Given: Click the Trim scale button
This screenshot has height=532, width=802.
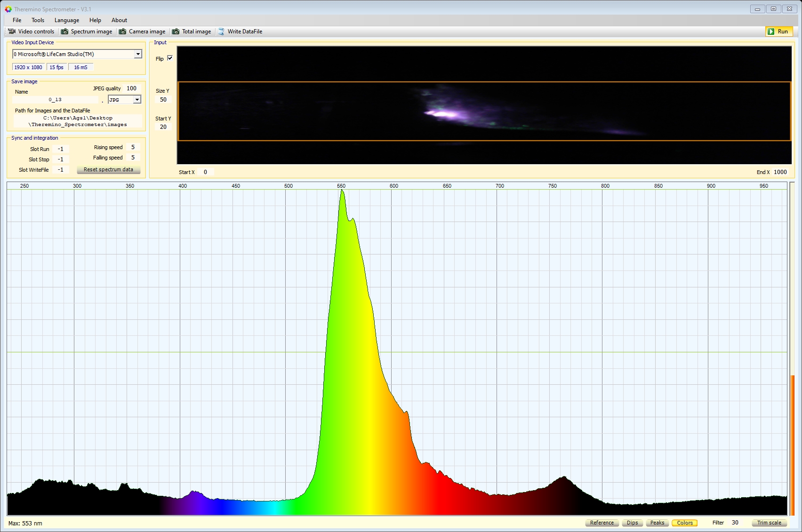Looking at the screenshot, I should (x=769, y=523).
